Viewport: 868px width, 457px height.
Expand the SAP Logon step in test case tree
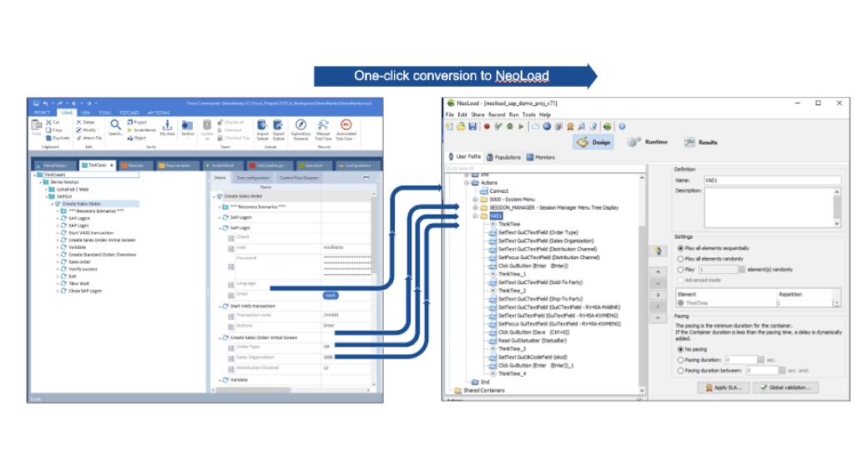(59, 218)
